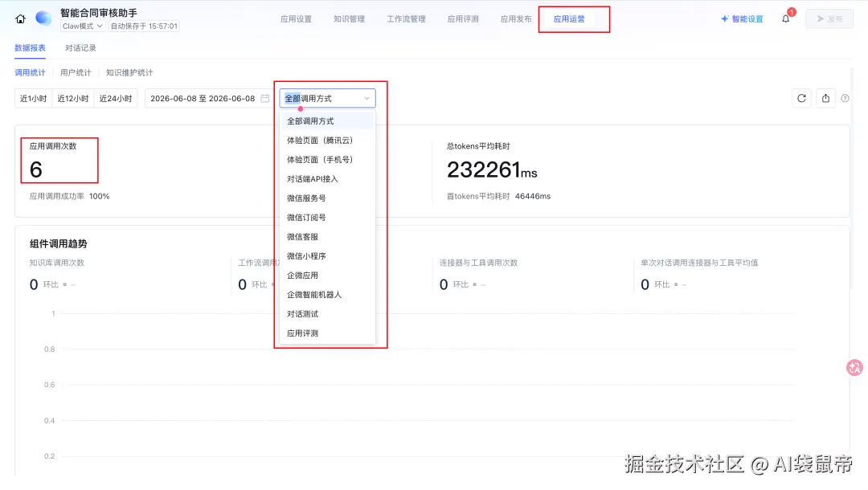This screenshot has width=868, height=490.
Task: Collapse the 全部调用方式 dropdown
Action: [x=327, y=99]
